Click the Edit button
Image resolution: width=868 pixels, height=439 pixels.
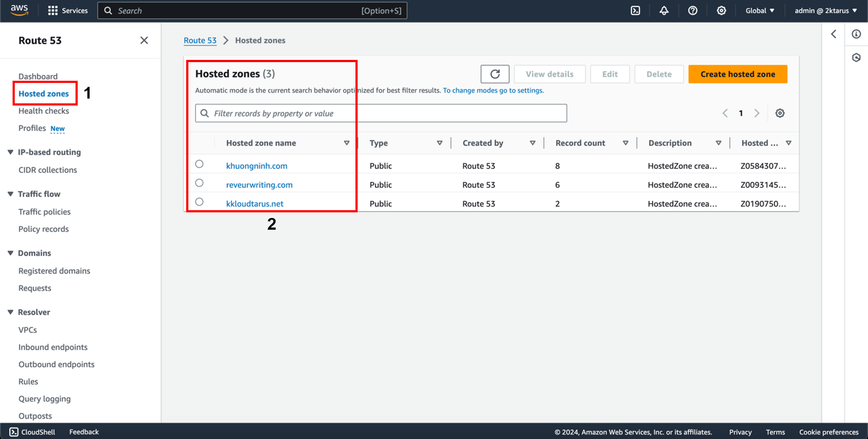click(610, 74)
